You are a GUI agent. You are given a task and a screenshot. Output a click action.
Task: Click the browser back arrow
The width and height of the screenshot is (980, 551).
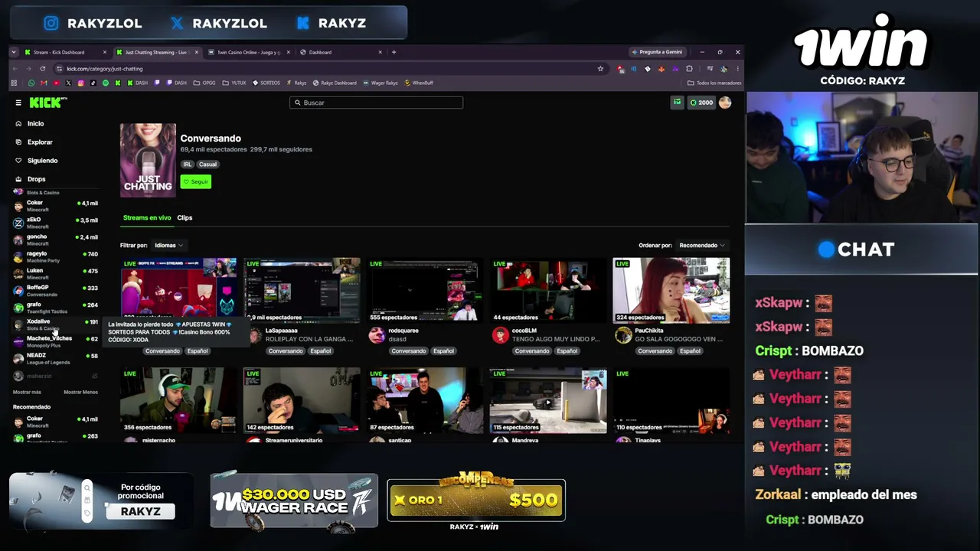[x=15, y=69]
